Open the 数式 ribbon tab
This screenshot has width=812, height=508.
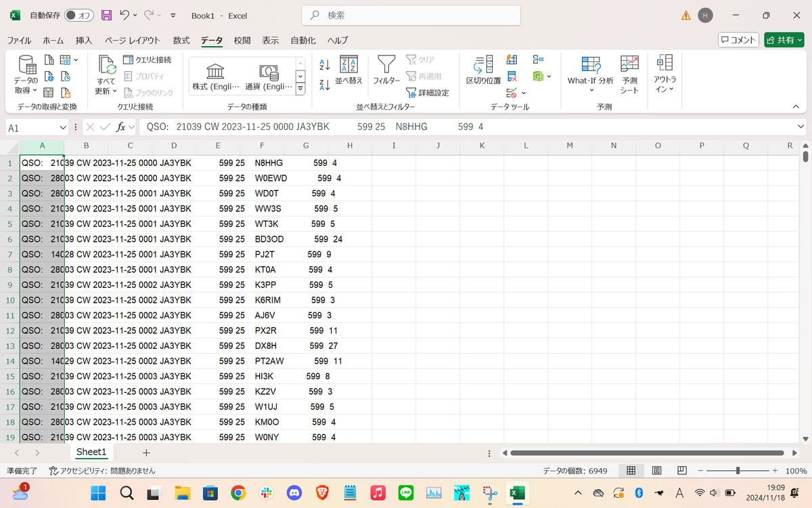(181, 41)
